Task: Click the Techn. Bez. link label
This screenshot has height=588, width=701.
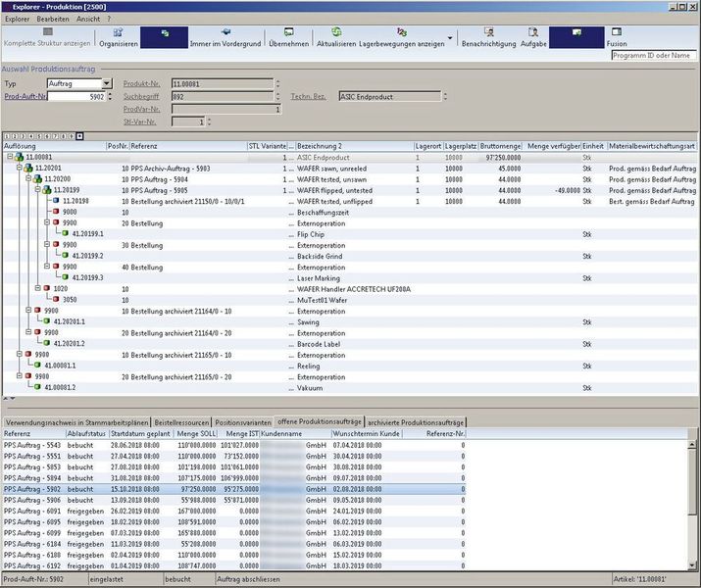Action: (308, 96)
